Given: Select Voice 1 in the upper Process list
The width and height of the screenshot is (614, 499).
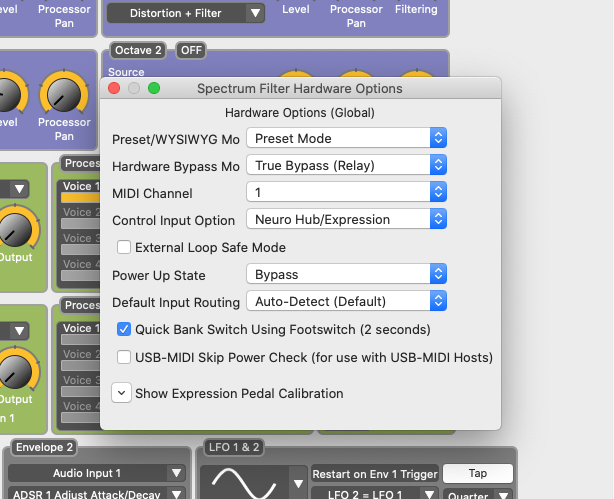Looking at the screenshot, I should click(x=81, y=191).
